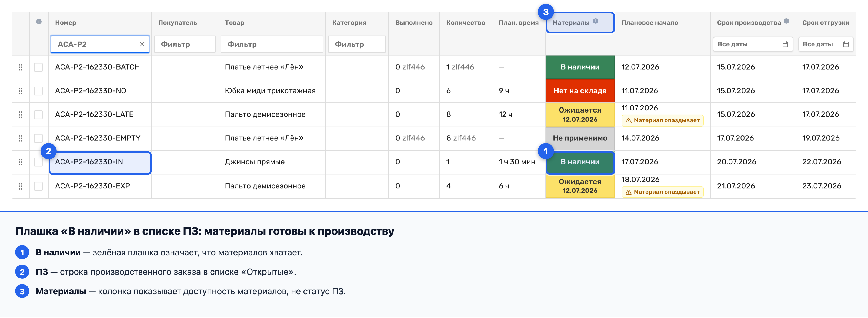
Task: Tick checkbox for ACA-P2-162330-EMPTY
Action: pyautogui.click(x=38, y=138)
